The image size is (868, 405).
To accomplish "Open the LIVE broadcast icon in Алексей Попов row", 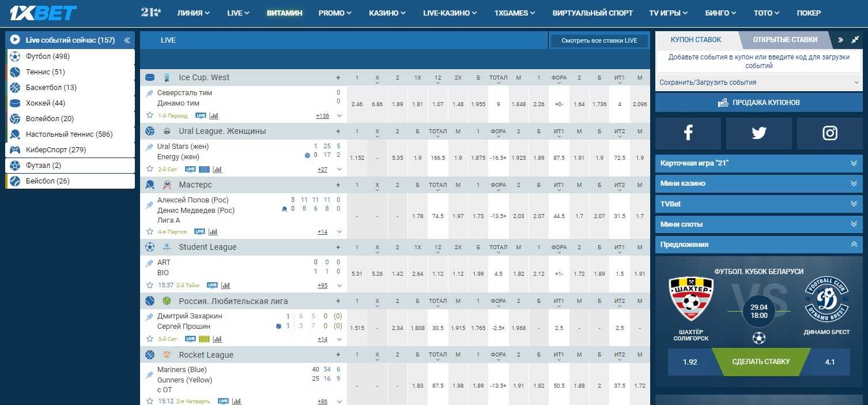I will 199,232.
